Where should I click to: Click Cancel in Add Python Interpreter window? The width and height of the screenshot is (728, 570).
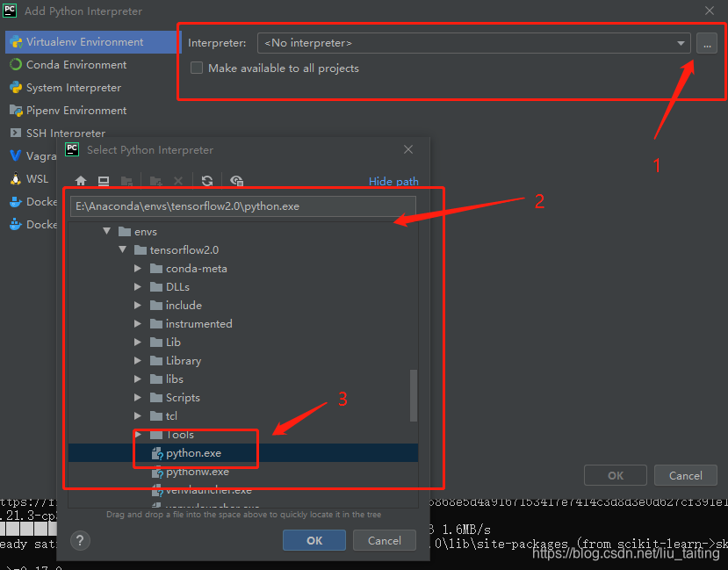click(685, 475)
